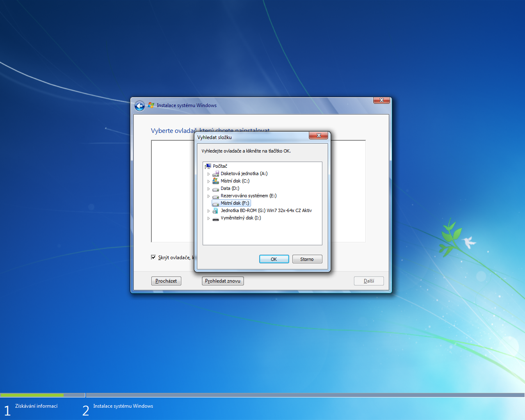Cancel the dialog with Storno

click(307, 259)
